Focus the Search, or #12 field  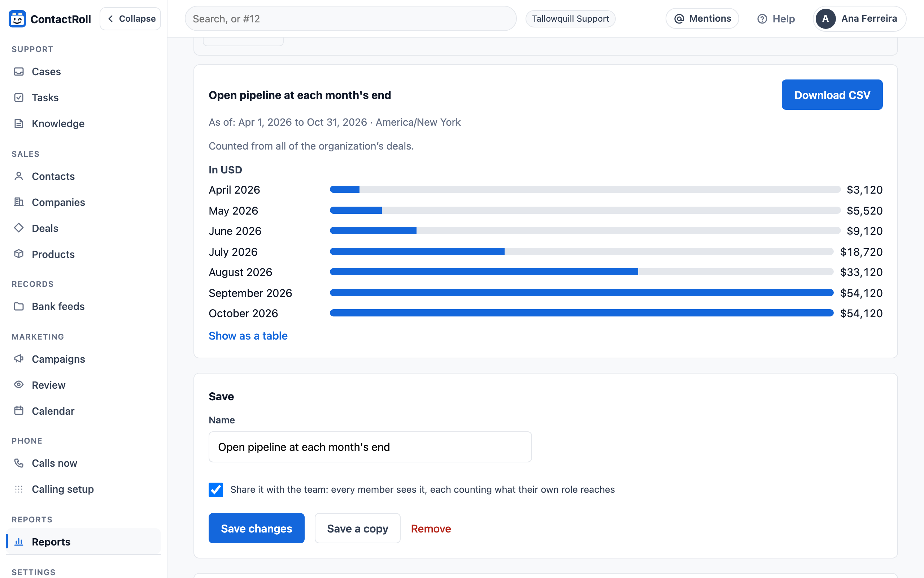point(350,19)
